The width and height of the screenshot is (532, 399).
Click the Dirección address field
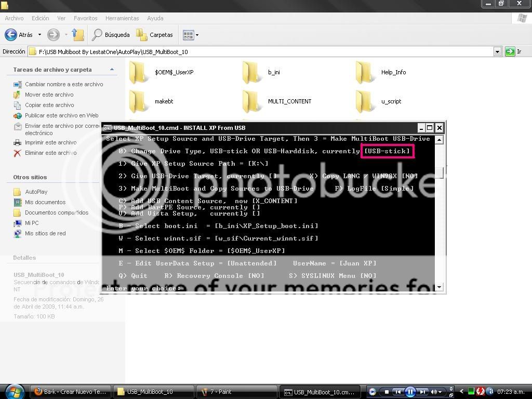coord(261,52)
